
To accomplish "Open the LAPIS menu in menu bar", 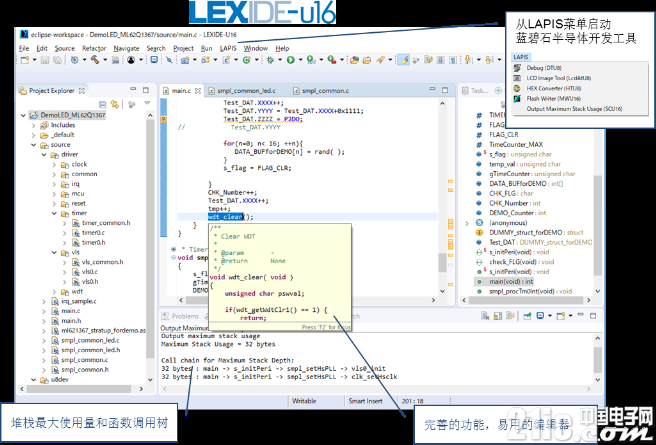I will click(228, 48).
